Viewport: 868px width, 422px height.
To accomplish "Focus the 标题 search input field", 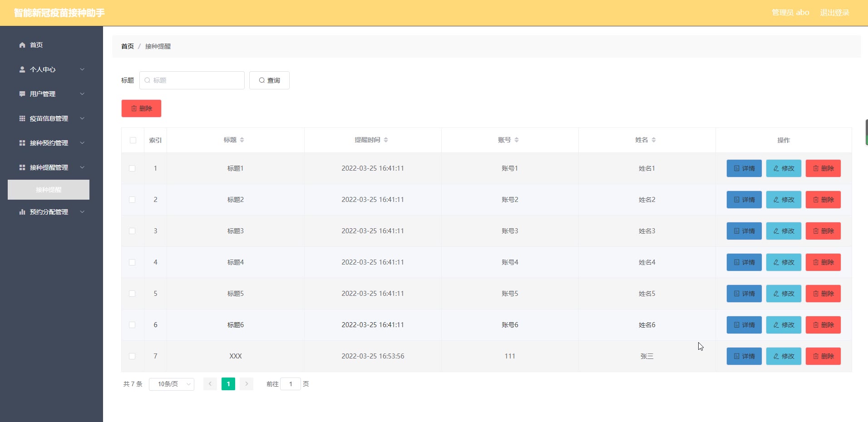I will [x=192, y=80].
